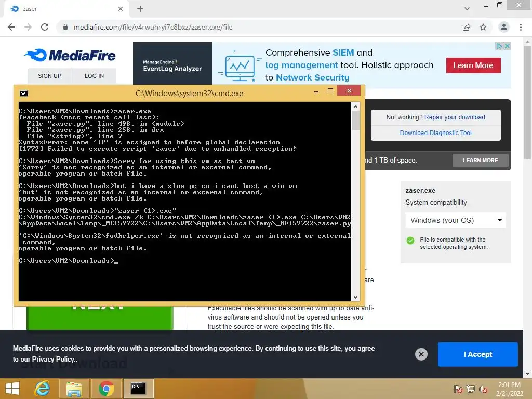Click the taskbar clock and date
The height and width of the screenshot is (399, 532).
click(x=509, y=389)
